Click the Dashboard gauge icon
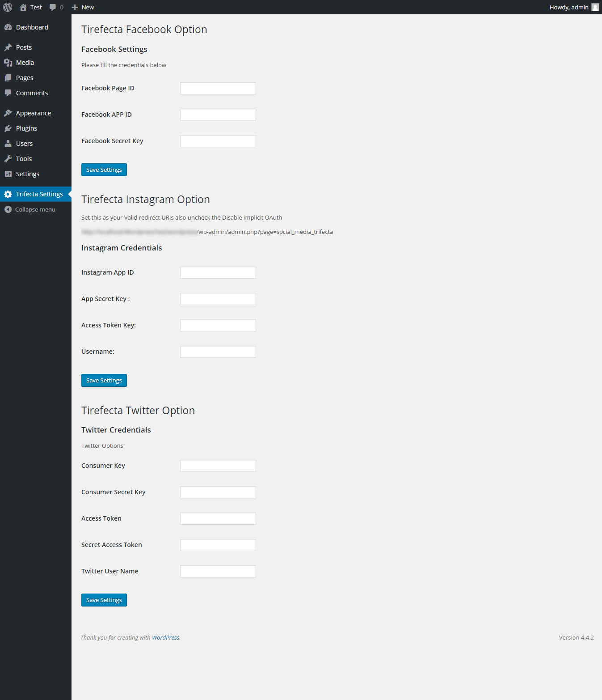This screenshot has width=602, height=700. click(8, 27)
